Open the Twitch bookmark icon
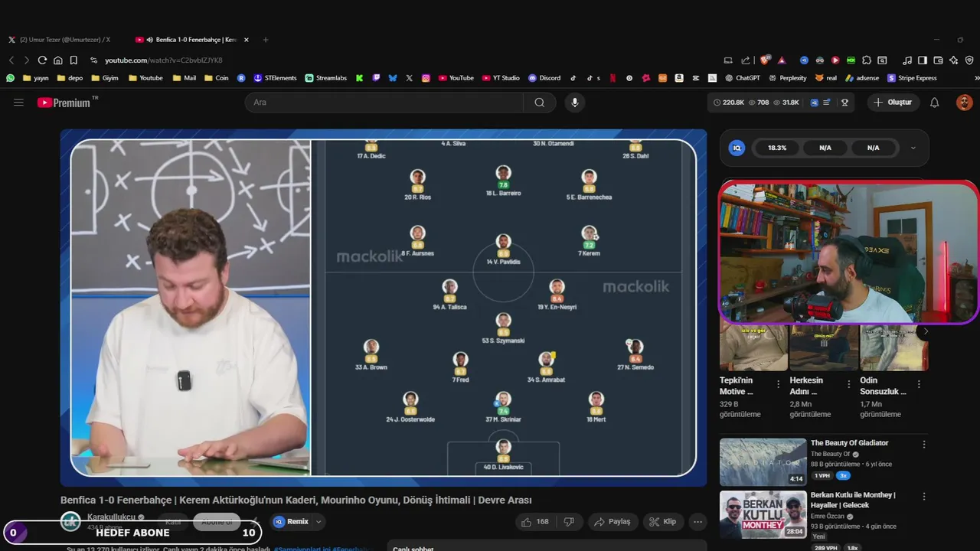 tap(376, 78)
